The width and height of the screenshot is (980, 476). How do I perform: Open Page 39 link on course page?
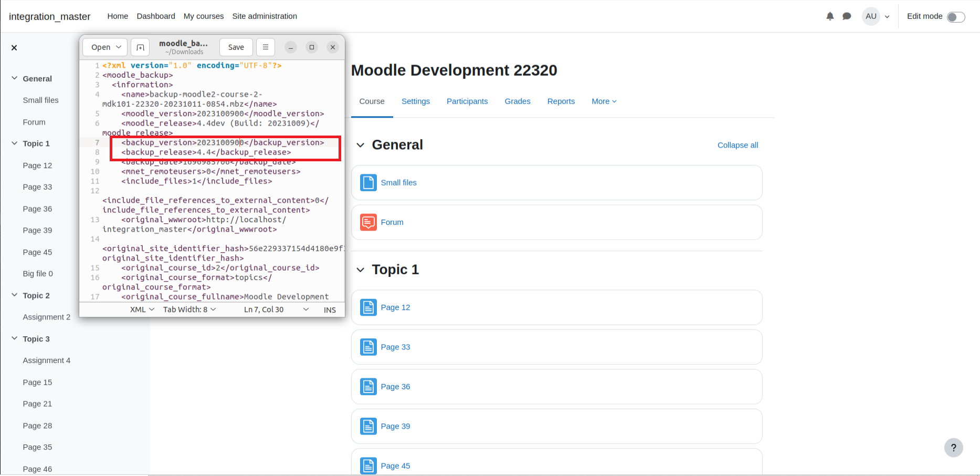pos(395,426)
